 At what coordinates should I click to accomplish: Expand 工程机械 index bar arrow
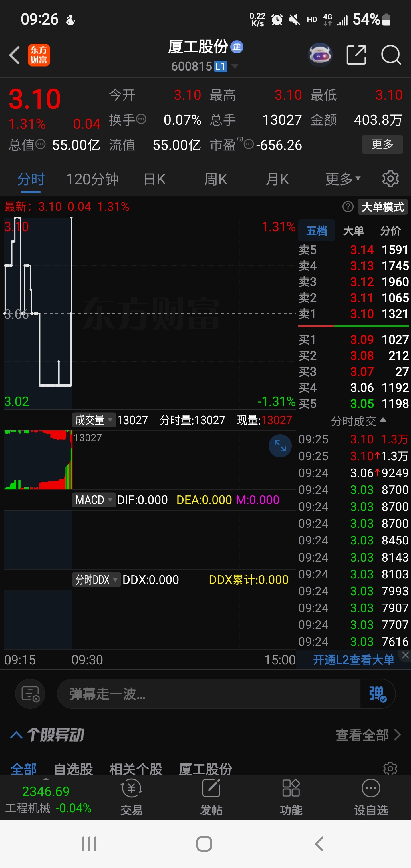(x=46, y=779)
